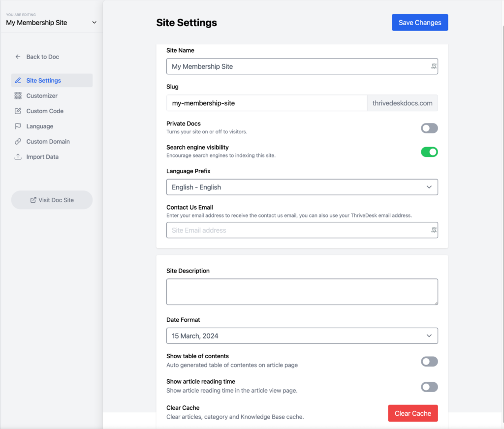The image size is (504, 429).
Task: Click the back arrow next to Back to Doc
Action: 18,56
